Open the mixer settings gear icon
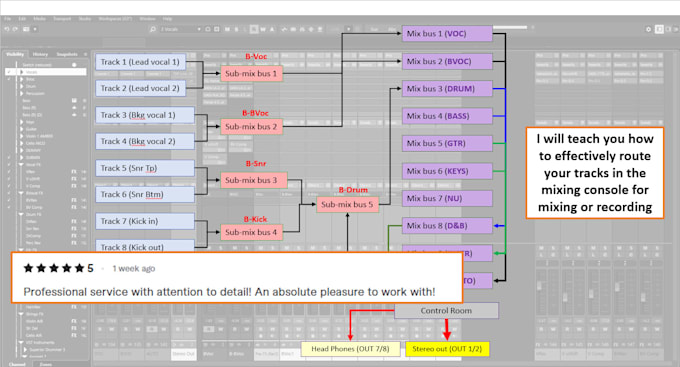 click(648, 29)
